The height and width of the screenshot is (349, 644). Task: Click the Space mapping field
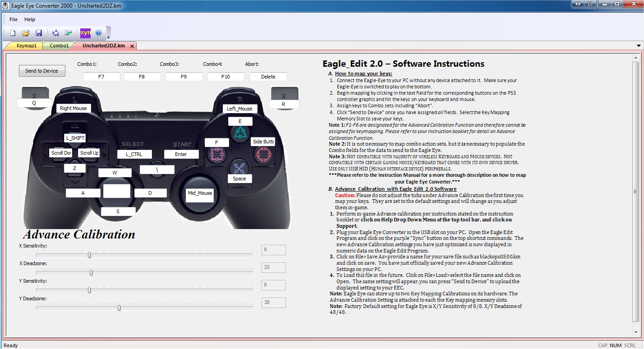[239, 179]
